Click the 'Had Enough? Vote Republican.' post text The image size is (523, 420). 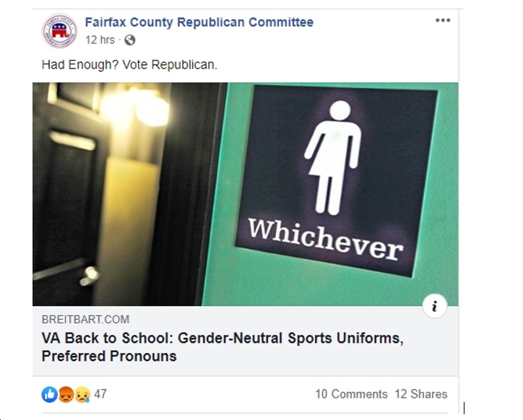point(129,64)
